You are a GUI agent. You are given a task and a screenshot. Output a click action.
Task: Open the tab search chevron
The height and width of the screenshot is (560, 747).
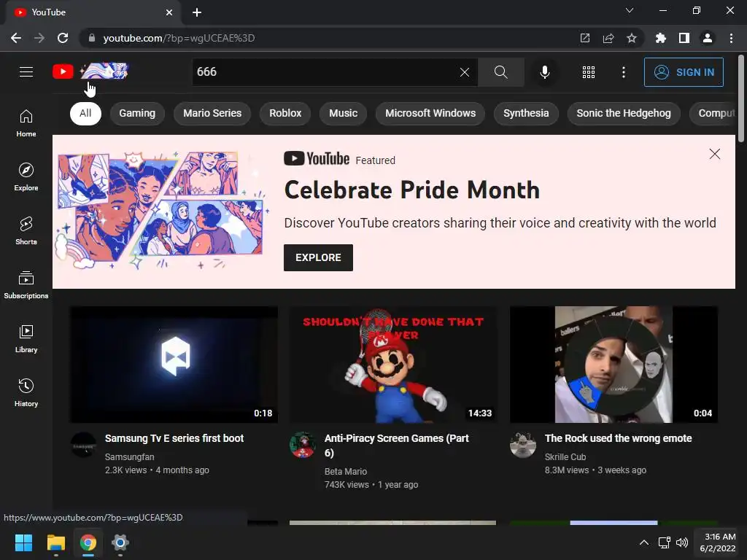click(x=630, y=10)
